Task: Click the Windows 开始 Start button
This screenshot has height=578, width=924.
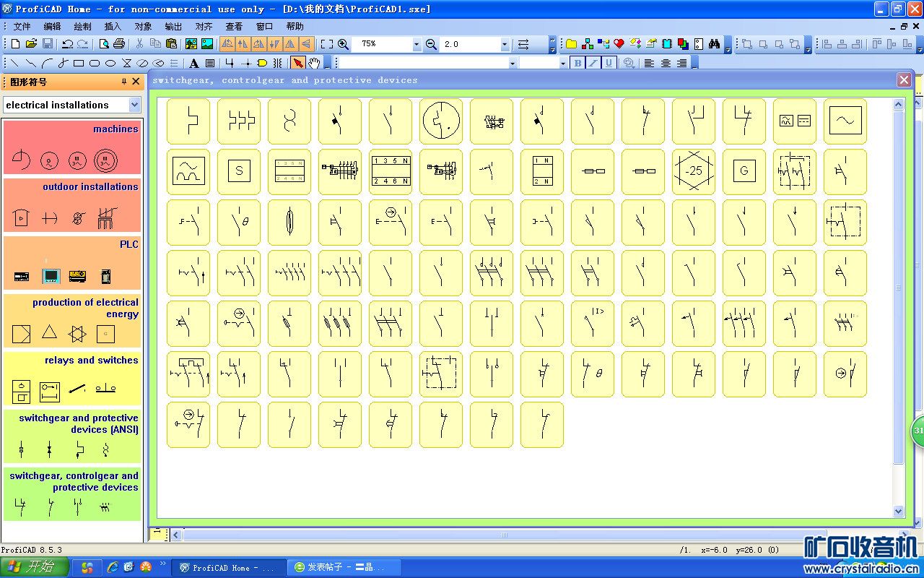Action: click(35, 567)
